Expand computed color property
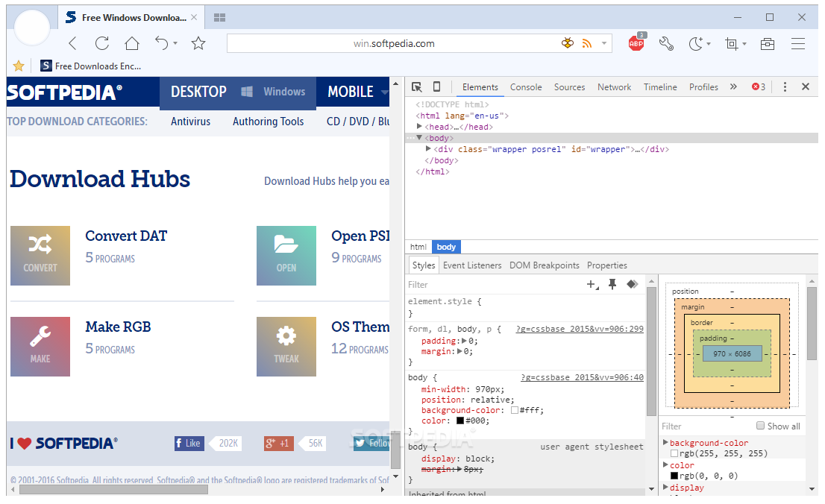 point(665,465)
